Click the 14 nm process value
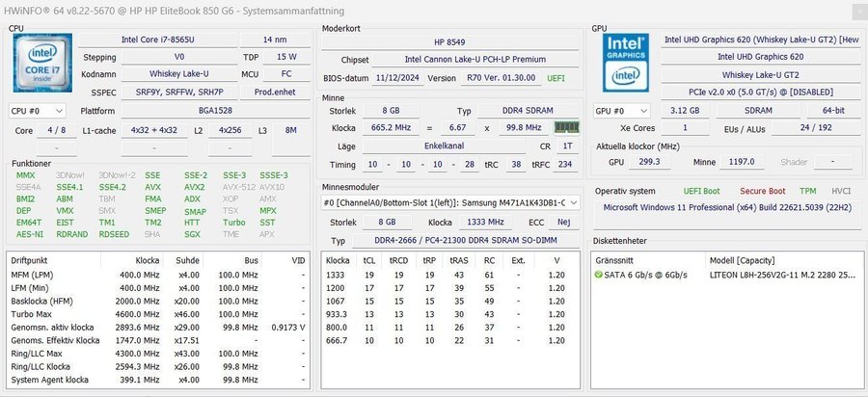Image resolution: width=868 pixels, height=397 pixels. [x=275, y=40]
